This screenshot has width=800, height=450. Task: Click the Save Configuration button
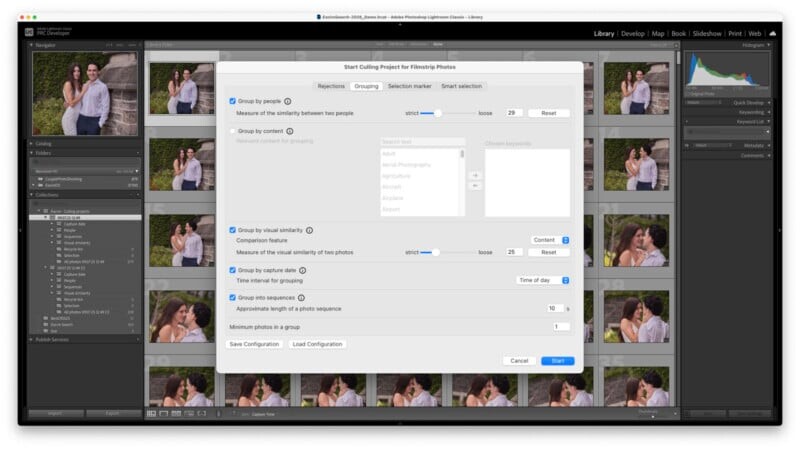point(254,344)
